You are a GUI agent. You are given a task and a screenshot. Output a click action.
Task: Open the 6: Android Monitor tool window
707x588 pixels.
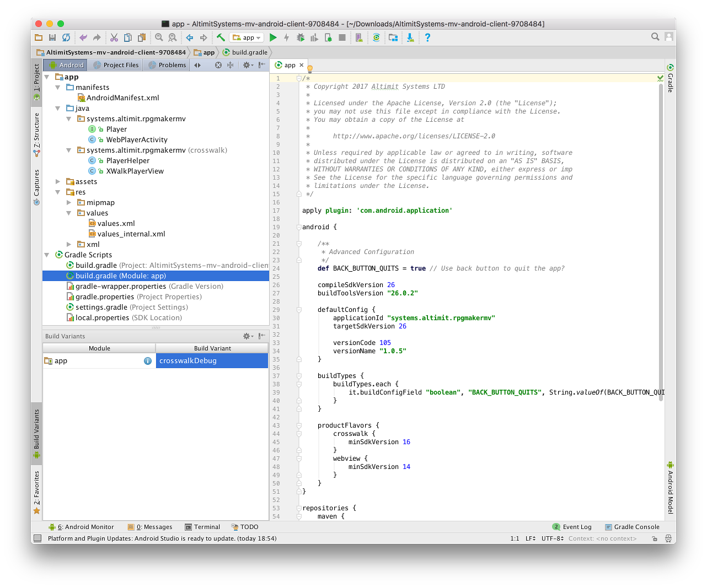81,527
